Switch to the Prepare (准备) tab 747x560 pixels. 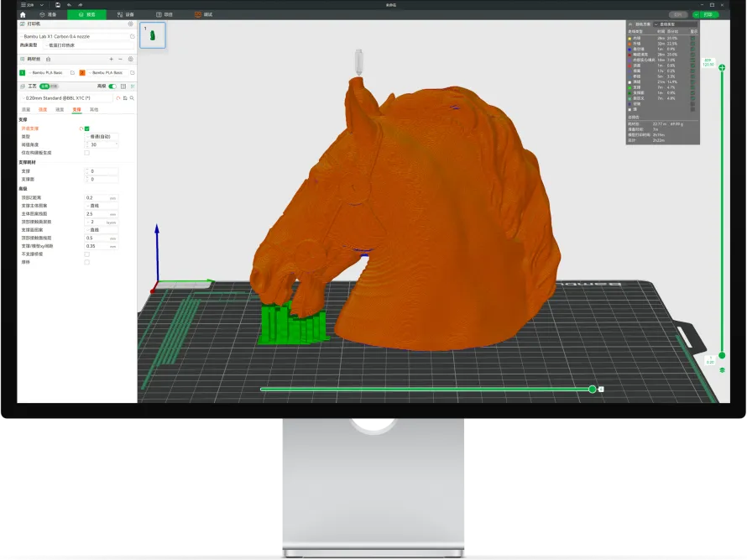pyautogui.click(x=48, y=15)
